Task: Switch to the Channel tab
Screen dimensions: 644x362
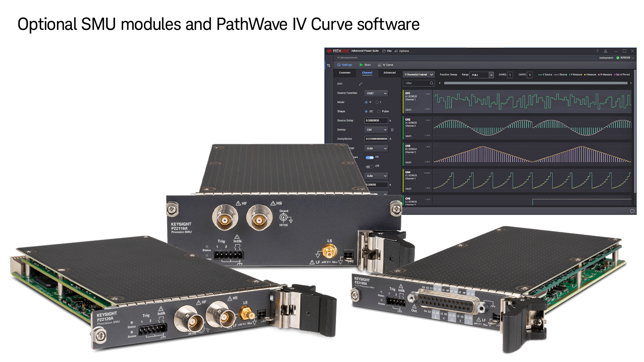Action: 367,73
